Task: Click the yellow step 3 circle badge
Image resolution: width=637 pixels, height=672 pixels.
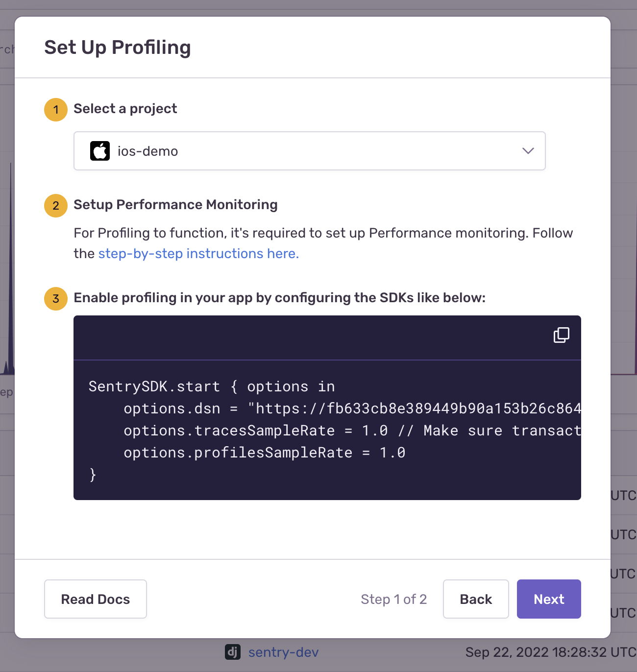Action: (x=56, y=298)
